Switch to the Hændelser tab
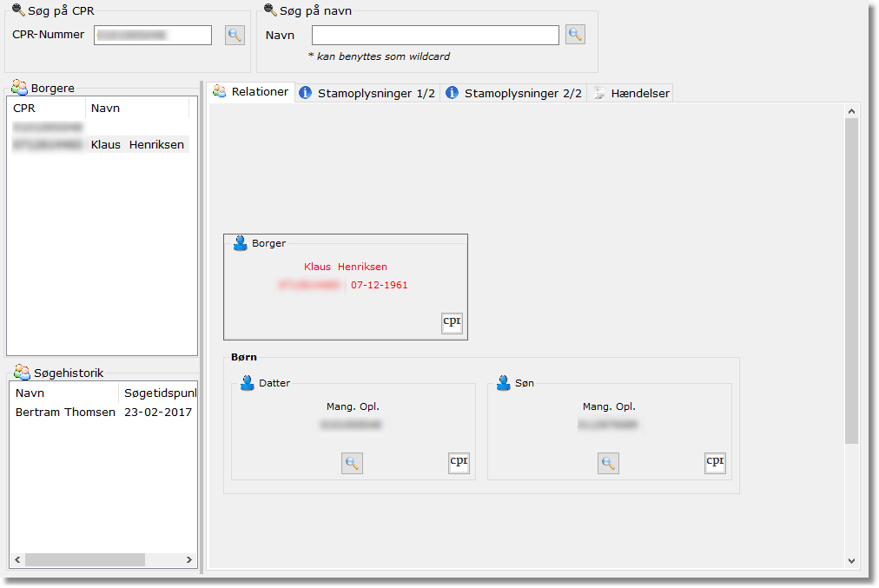 [631, 93]
